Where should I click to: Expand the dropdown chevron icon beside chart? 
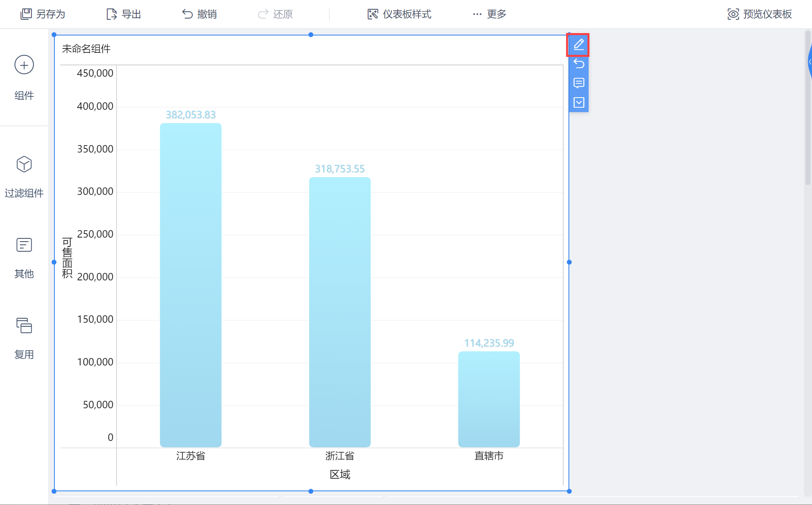pyautogui.click(x=579, y=102)
